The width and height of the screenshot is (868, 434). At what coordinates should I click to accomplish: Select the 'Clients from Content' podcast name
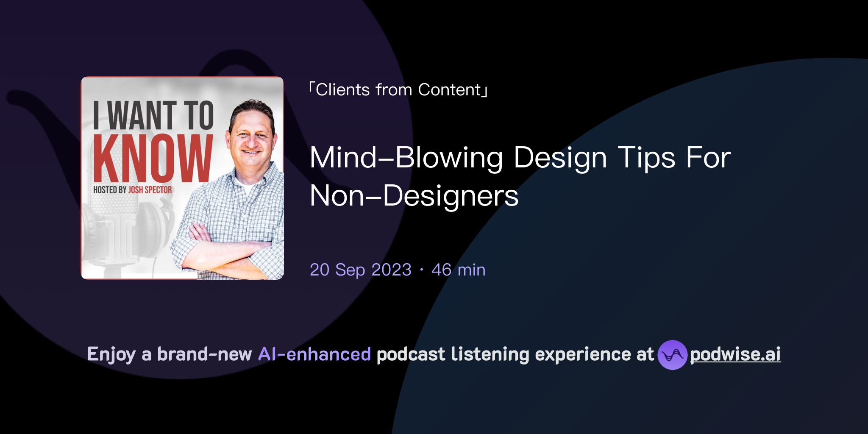click(398, 89)
